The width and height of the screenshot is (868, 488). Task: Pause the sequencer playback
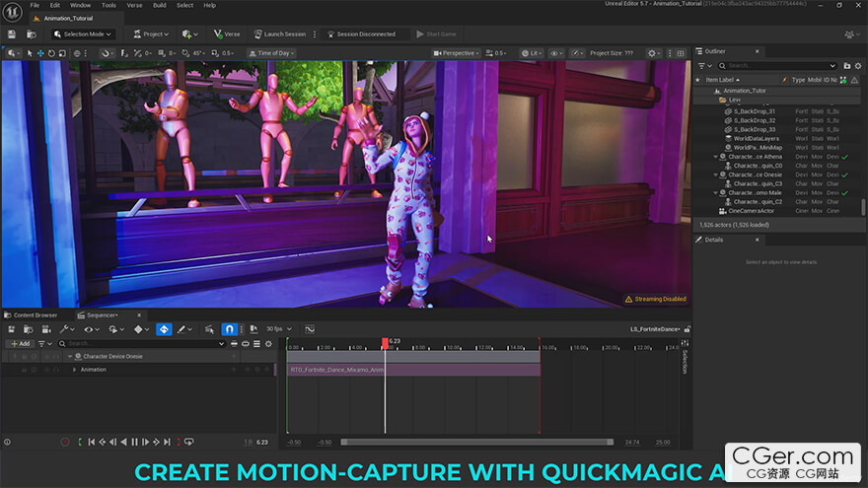(134, 442)
